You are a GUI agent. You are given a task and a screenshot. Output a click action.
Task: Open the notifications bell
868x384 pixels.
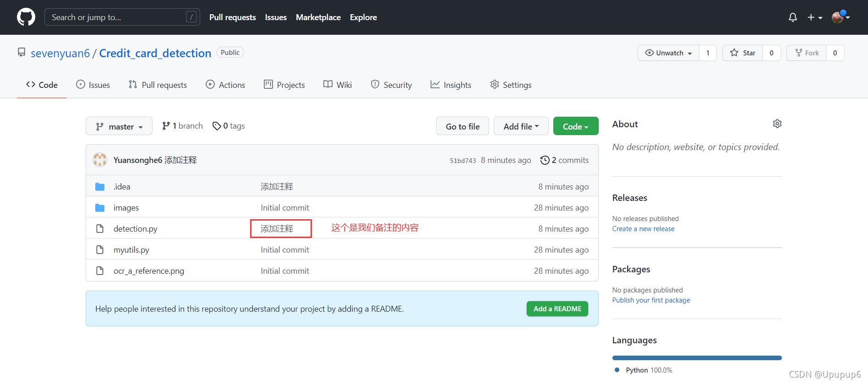[792, 17]
